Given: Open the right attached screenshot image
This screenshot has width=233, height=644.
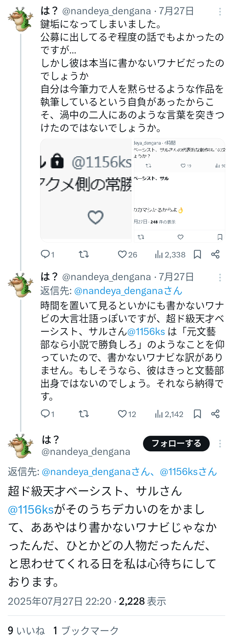Looking at the screenshot, I should tap(180, 190).
